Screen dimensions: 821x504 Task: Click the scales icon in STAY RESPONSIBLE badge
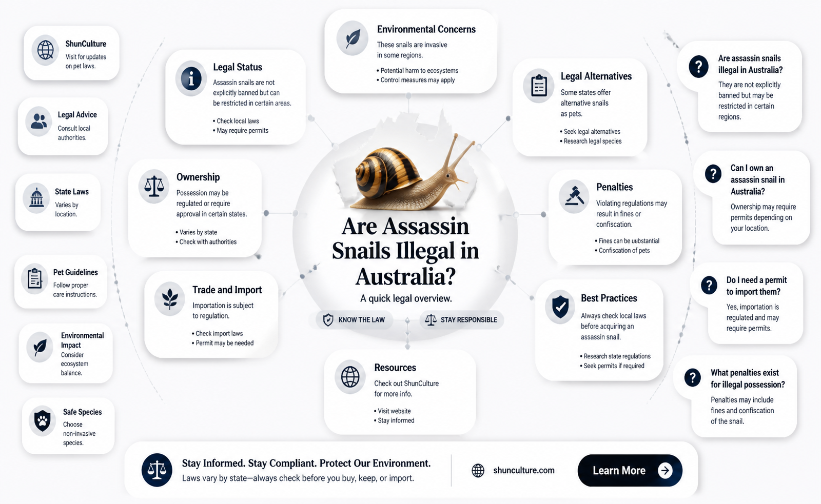click(x=431, y=320)
